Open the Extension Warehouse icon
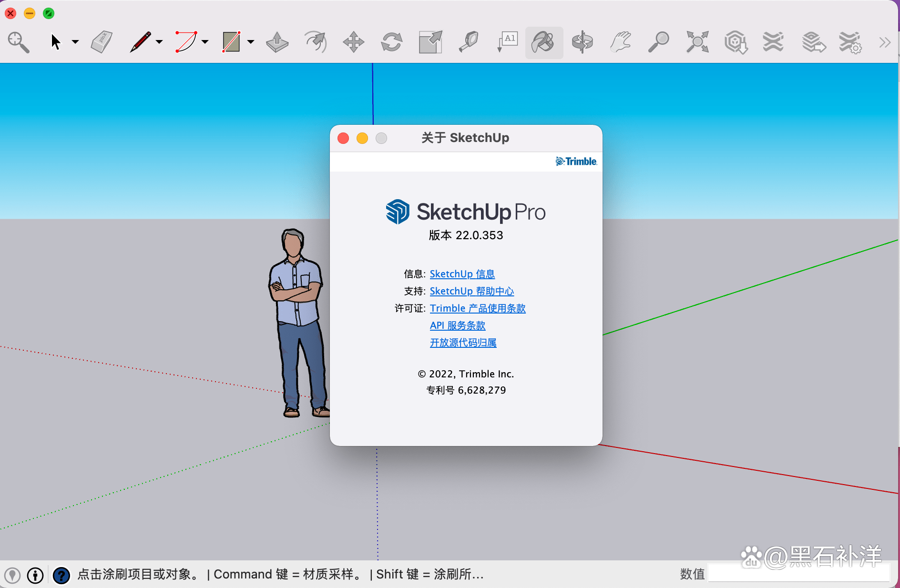The image size is (900, 588). pyautogui.click(x=773, y=42)
